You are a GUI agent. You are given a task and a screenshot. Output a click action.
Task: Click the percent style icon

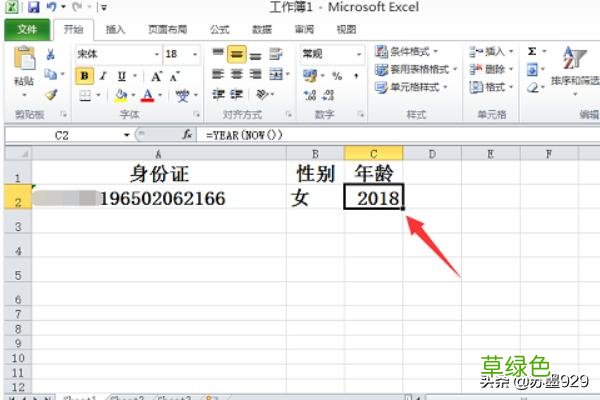click(336, 75)
